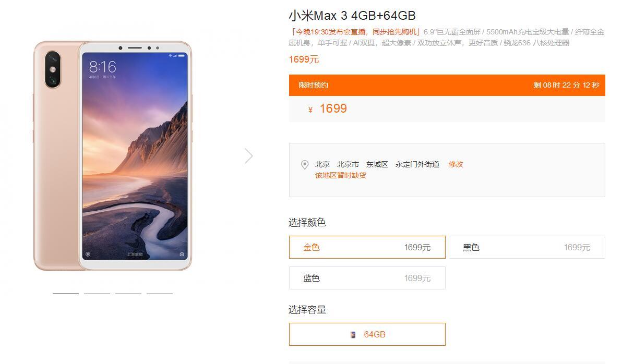
Task: Choose the 64GB capacity option
Action: point(367,334)
